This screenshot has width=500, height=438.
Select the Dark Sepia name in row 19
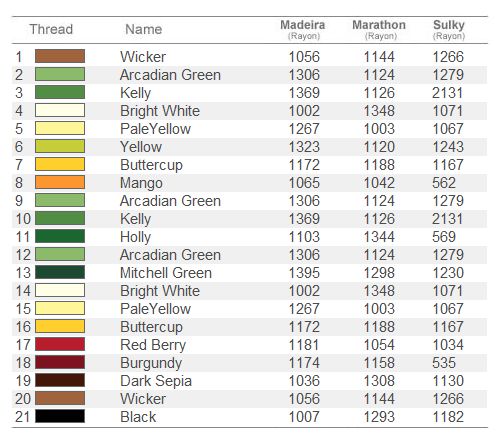click(156, 381)
